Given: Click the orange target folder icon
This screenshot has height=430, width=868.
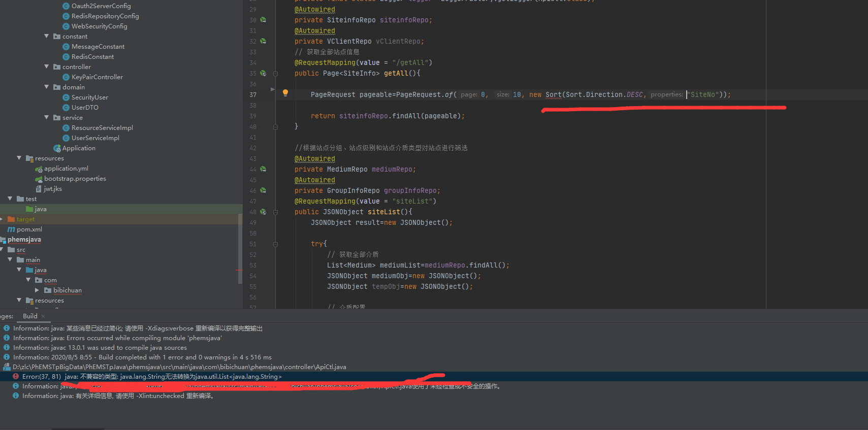Looking at the screenshot, I should click(x=11, y=219).
